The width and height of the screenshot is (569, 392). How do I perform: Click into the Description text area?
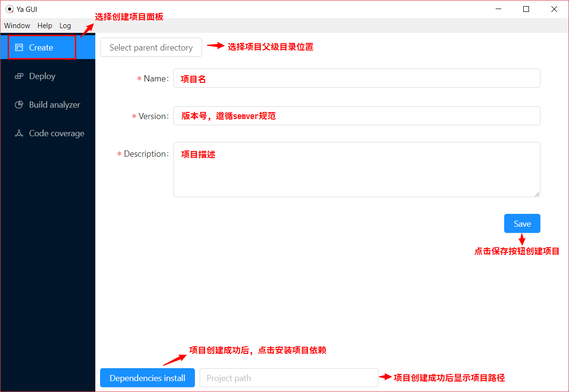tap(357, 170)
